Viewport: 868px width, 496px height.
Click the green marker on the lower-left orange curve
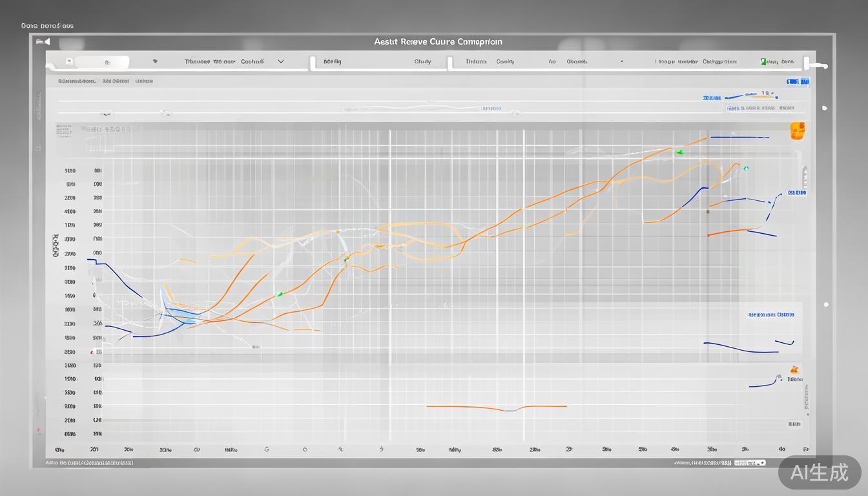point(279,294)
